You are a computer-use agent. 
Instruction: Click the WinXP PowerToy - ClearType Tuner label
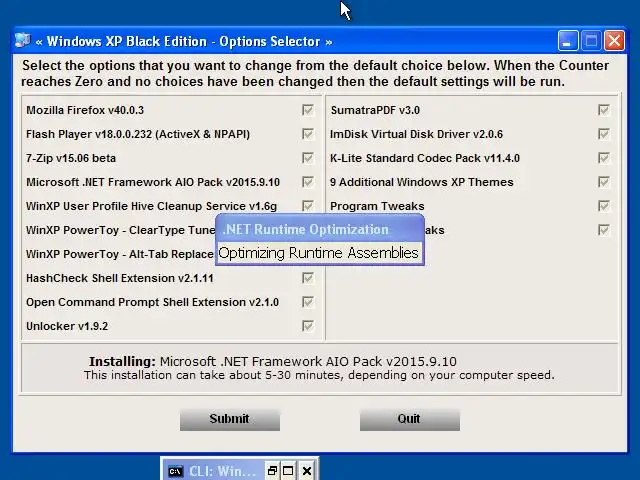[121, 230]
